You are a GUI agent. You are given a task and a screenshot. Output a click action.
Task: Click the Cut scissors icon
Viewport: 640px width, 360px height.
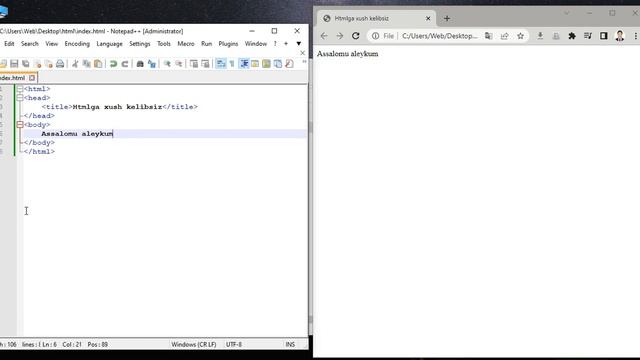[x=75, y=64]
